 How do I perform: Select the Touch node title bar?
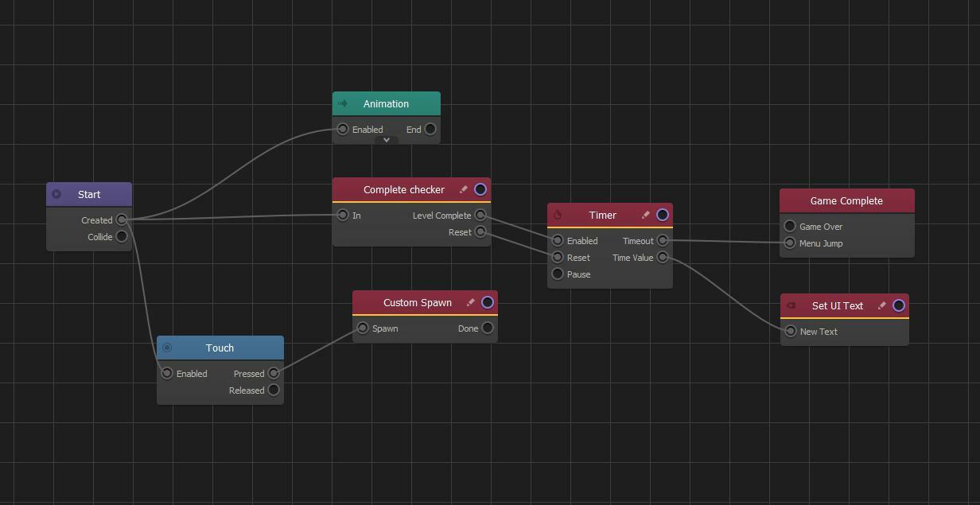[x=220, y=348]
